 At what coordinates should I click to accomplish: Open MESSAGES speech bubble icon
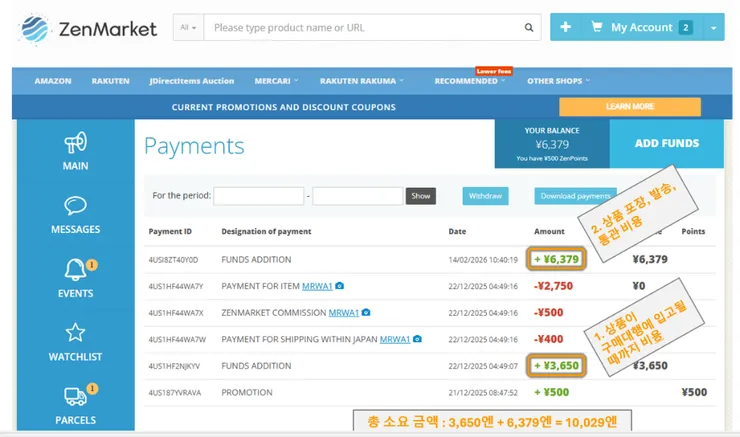coord(76,205)
